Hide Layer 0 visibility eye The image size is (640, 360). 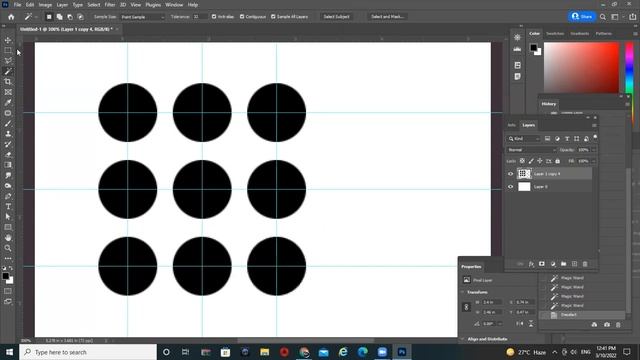pos(510,187)
